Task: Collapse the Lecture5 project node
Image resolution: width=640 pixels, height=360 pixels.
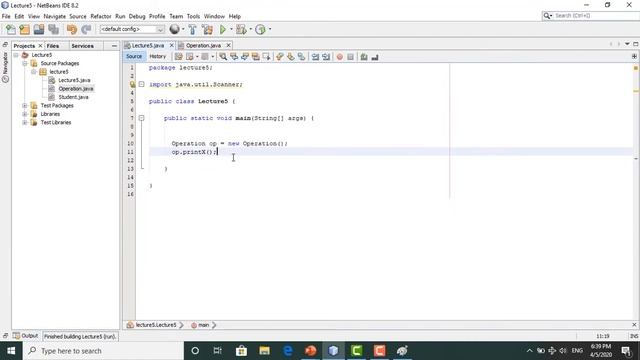Action: point(16,55)
